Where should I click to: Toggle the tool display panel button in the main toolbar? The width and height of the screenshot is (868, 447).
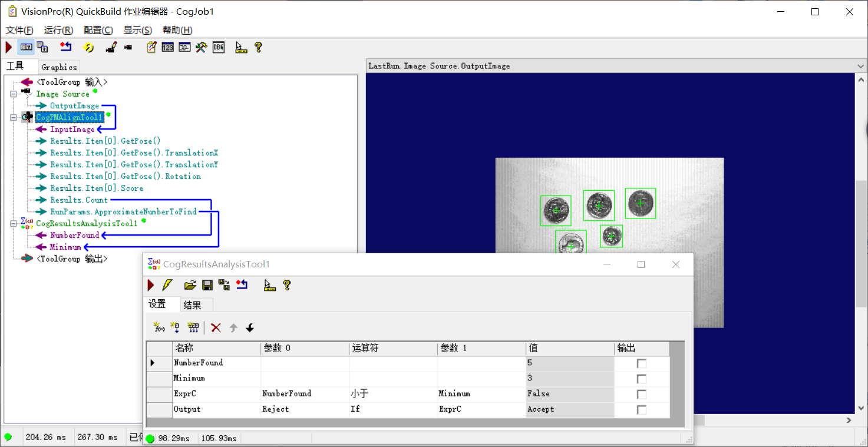pyautogui.click(x=27, y=47)
